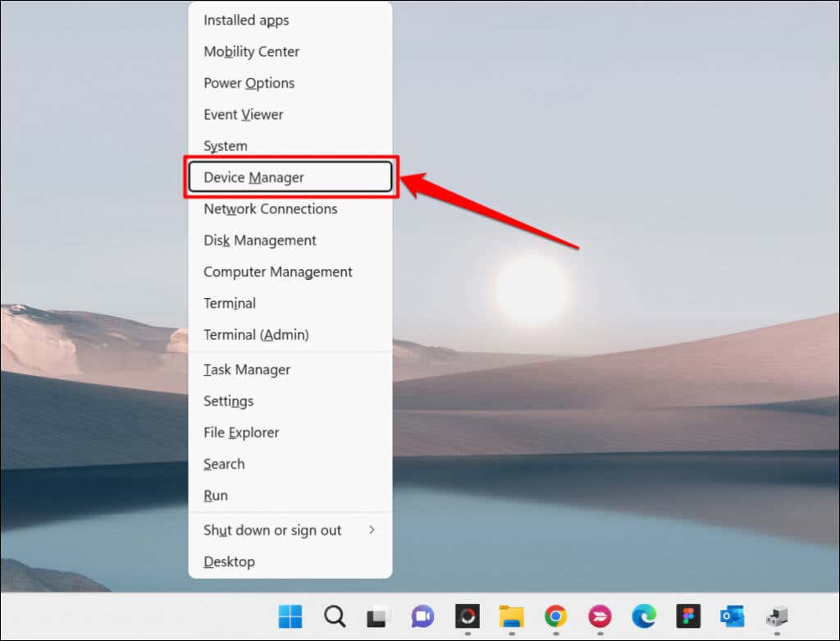Viewport: 840px width, 641px height.
Task: Open Settings from the quick link menu
Action: click(x=290, y=401)
